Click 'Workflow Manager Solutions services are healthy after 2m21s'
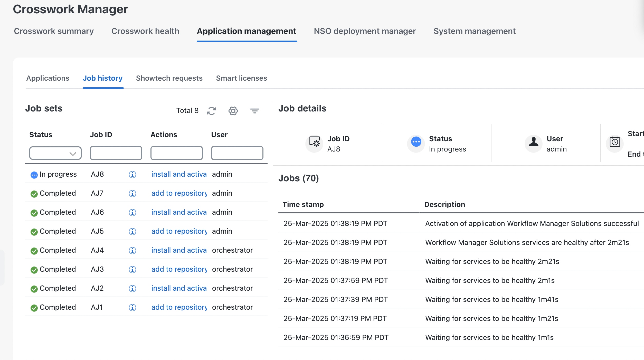 (x=527, y=242)
